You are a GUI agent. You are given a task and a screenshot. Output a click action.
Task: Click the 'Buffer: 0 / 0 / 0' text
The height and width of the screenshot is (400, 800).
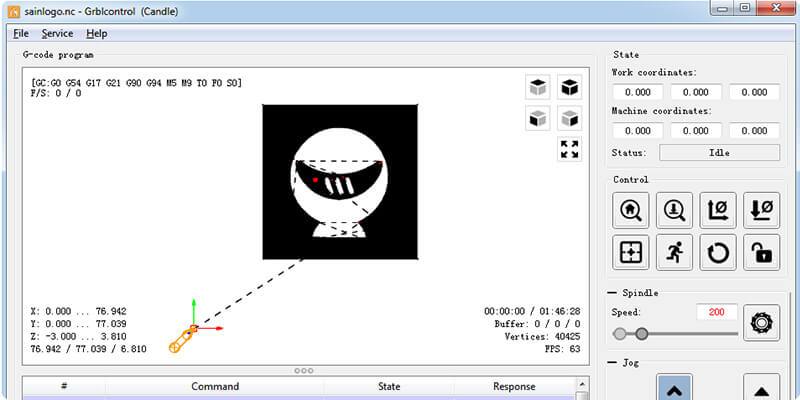[537, 324]
